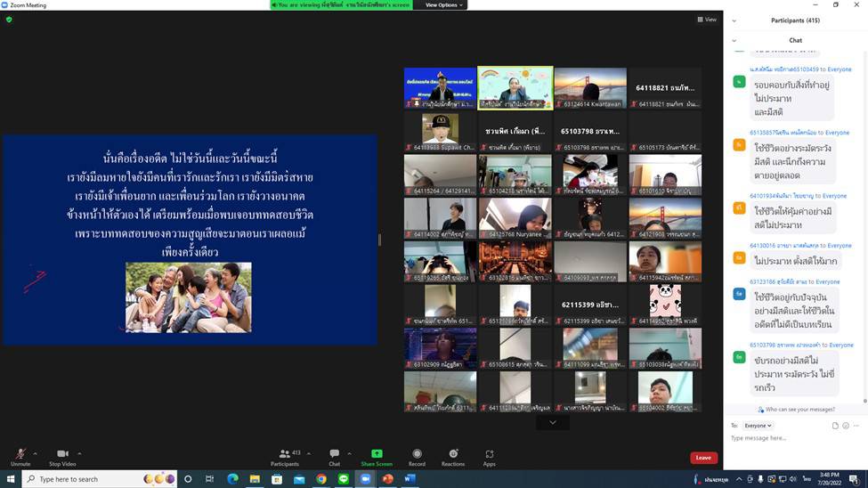Leave the meeting
The width and height of the screenshot is (868, 488).
point(703,458)
